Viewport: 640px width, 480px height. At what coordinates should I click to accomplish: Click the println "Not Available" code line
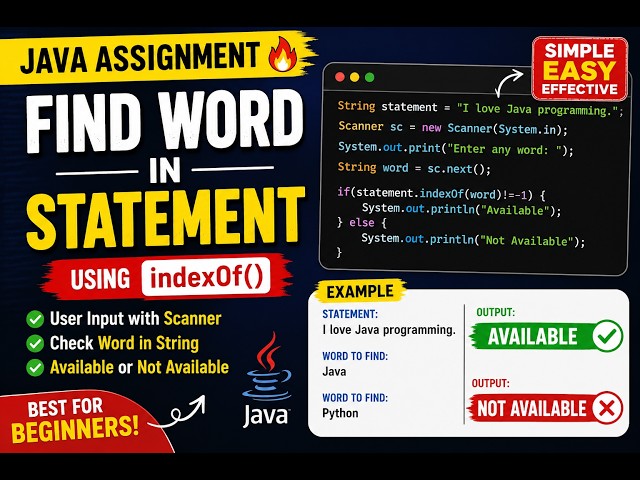[x=473, y=240]
